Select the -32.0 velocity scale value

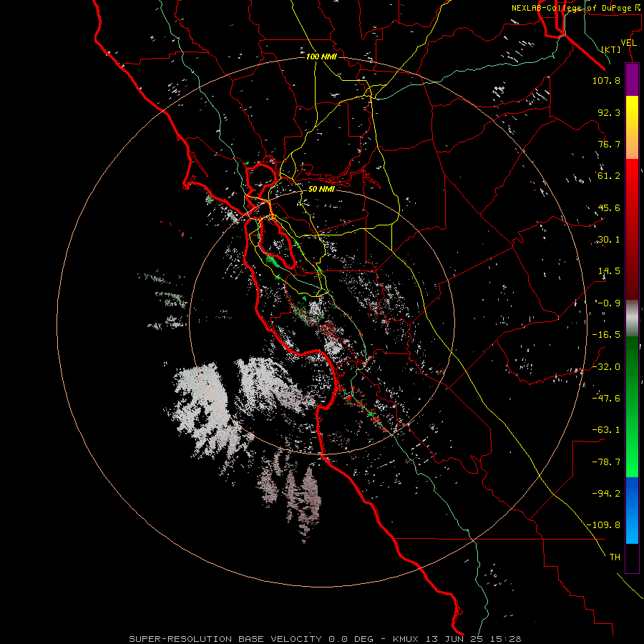(606, 366)
